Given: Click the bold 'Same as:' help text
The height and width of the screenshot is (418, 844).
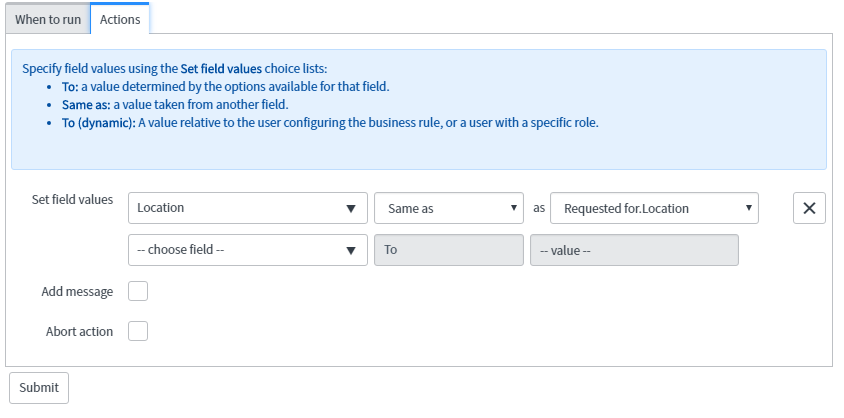Looking at the screenshot, I should click(x=86, y=104).
